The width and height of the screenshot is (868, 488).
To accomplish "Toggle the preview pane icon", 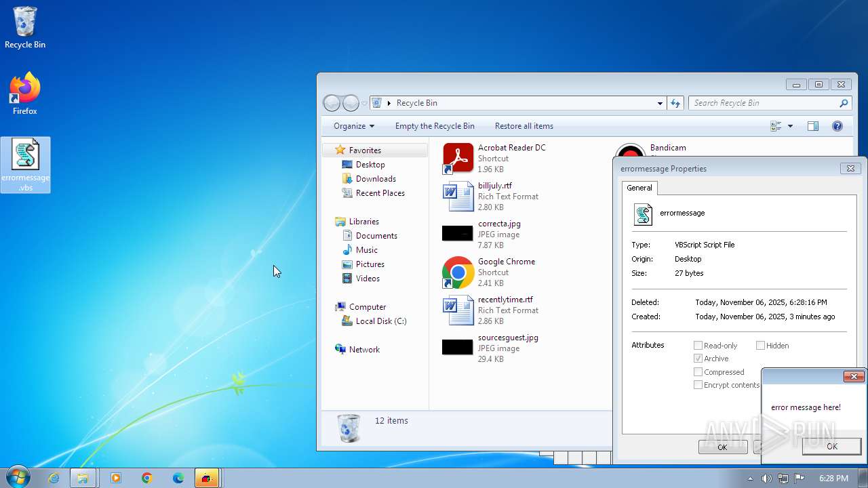I will 813,126.
